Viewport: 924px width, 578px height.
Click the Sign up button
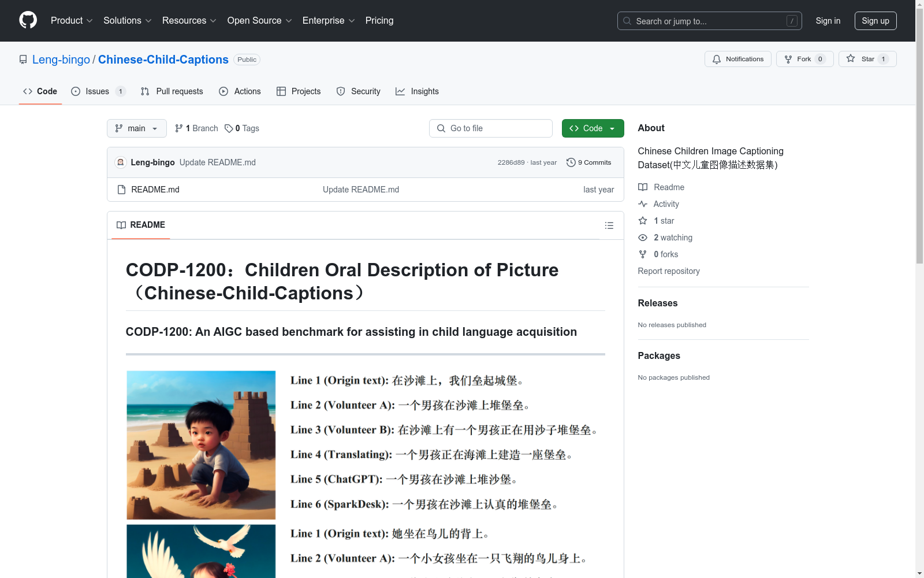875,21
